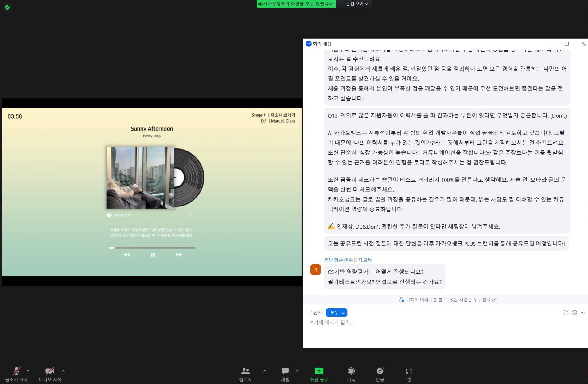This screenshot has height=384, width=588.
Task: Click the 회의 채팅 window title
Action: (322, 44)
